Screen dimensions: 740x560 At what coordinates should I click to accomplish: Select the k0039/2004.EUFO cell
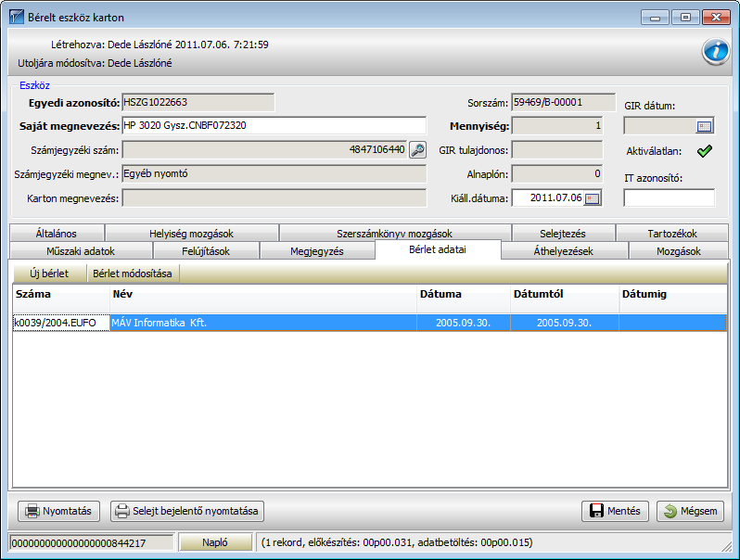click(x=61, y=323)
